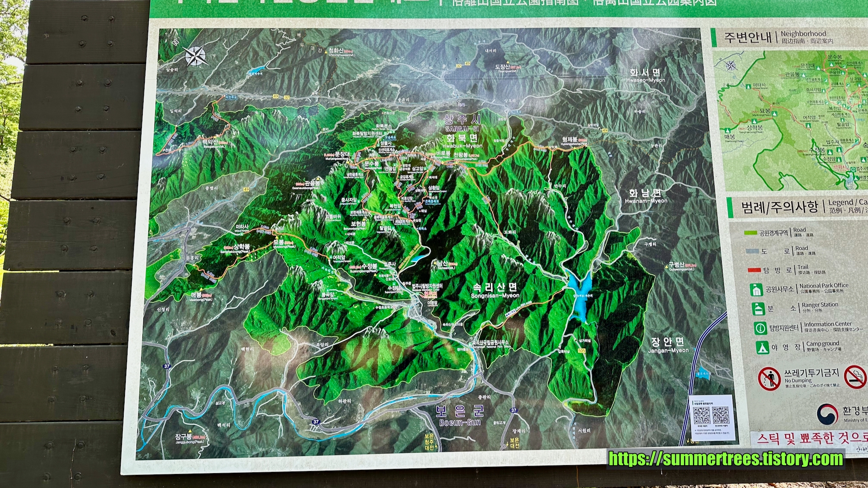This screenshot has width=868, height=488.
Task: Click the National Park Office legend icon
Action: (756, 290)
